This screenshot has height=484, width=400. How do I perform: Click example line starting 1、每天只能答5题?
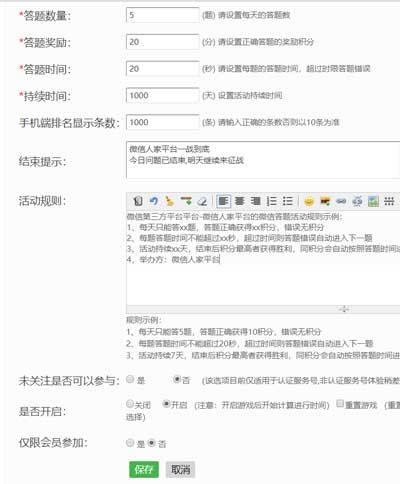coord(223,332)
